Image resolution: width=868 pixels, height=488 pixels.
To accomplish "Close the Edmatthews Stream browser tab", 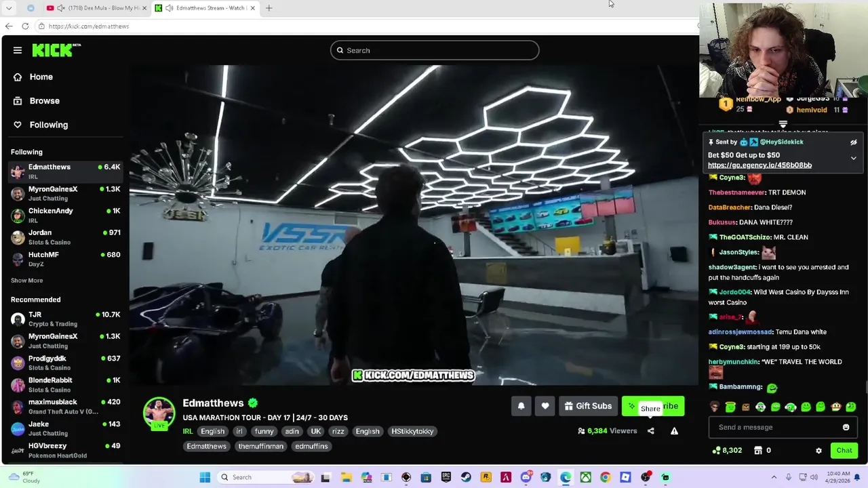I will pos(253,8).
